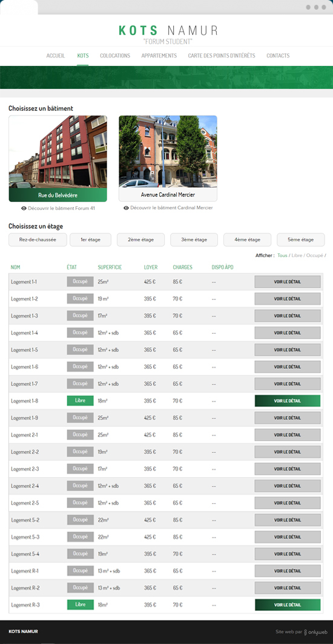View details for Logement R-2
The image size is (333, 644).
point(288,588)
